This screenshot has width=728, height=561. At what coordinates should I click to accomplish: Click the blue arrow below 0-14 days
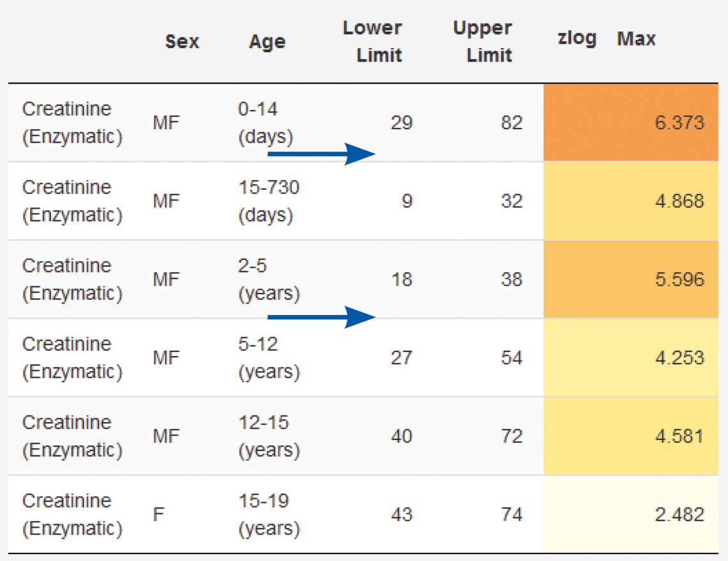pyautogui.click(x=321, y=154)
